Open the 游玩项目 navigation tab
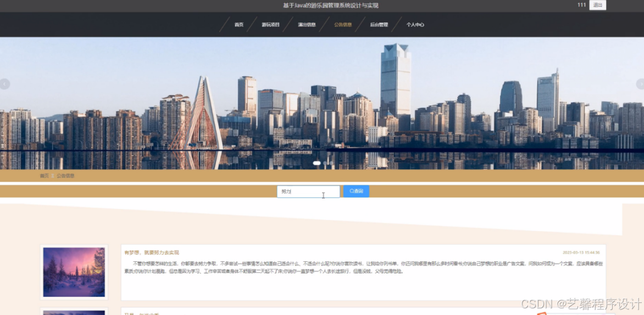This screenshot has height=315, width=644. coord(271,25)
